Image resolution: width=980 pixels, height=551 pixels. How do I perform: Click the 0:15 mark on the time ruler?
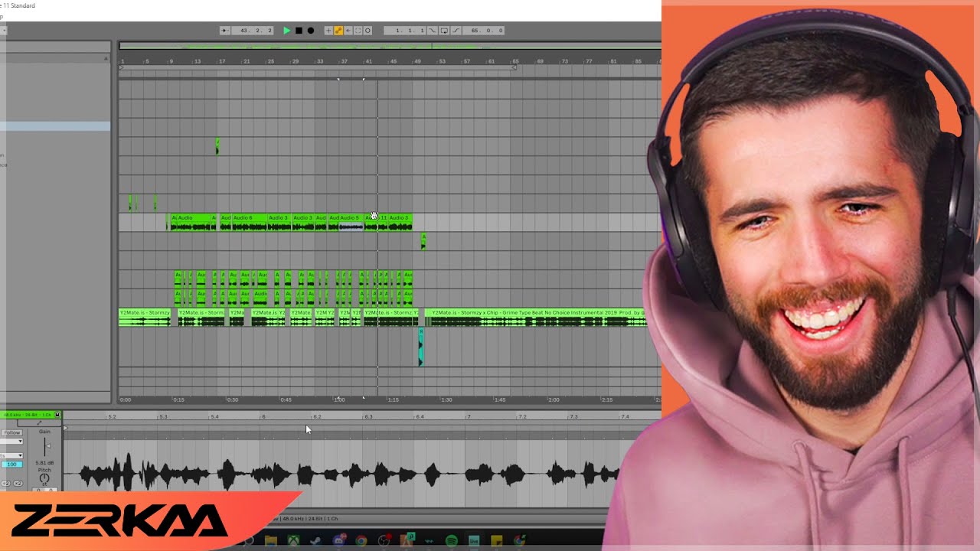click(x=178, y=399)
